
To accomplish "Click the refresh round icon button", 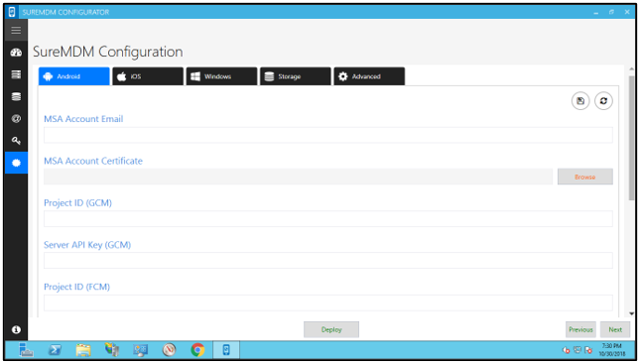I will [603, 101].
